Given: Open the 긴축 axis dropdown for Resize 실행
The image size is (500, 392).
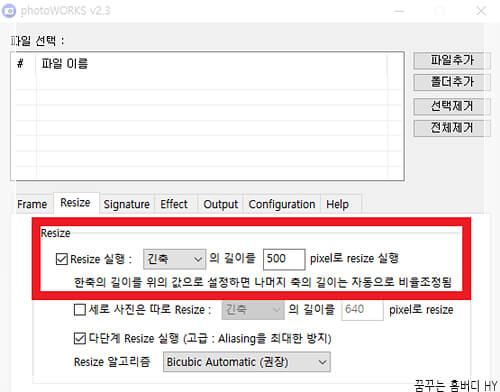Looking at the screenshot, I should (174, 259).
